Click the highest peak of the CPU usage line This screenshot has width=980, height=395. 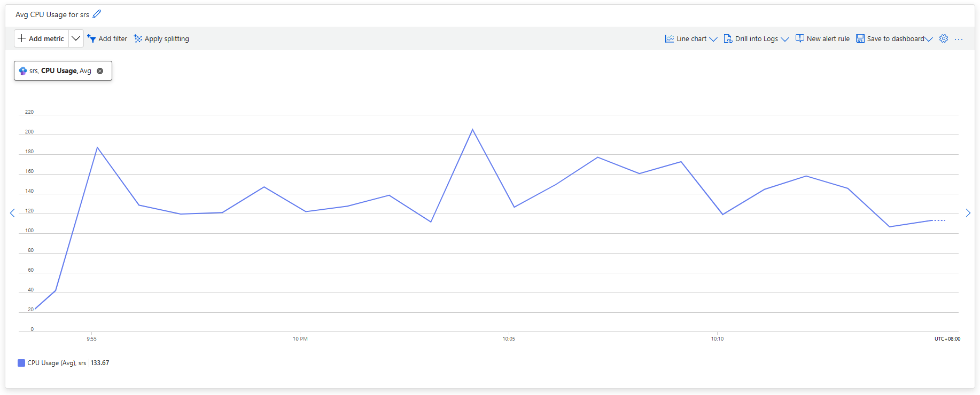pyautogui.click(x=472, y=130)
